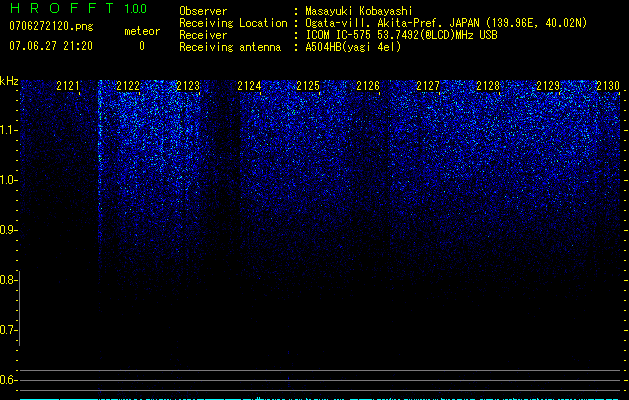Click the Receiving Location label
The width and height of the screenshot is (629, 400).
[x=233, y=23]
